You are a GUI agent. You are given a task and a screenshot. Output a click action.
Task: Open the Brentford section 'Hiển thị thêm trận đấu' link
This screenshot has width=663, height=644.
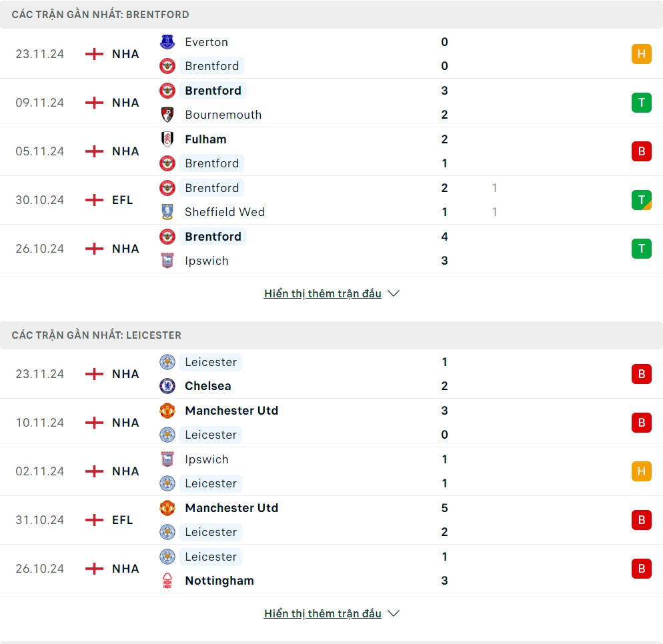[x=323, y=293]
